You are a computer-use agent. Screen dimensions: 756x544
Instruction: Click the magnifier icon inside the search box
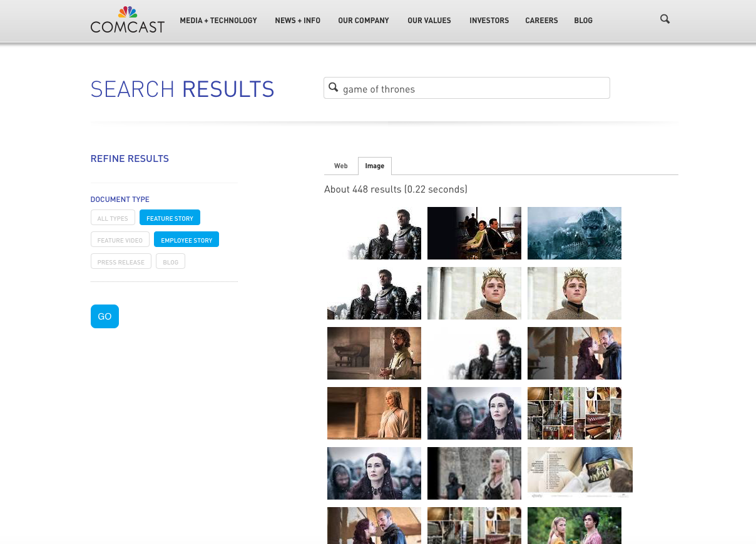[x=334, y=88]
